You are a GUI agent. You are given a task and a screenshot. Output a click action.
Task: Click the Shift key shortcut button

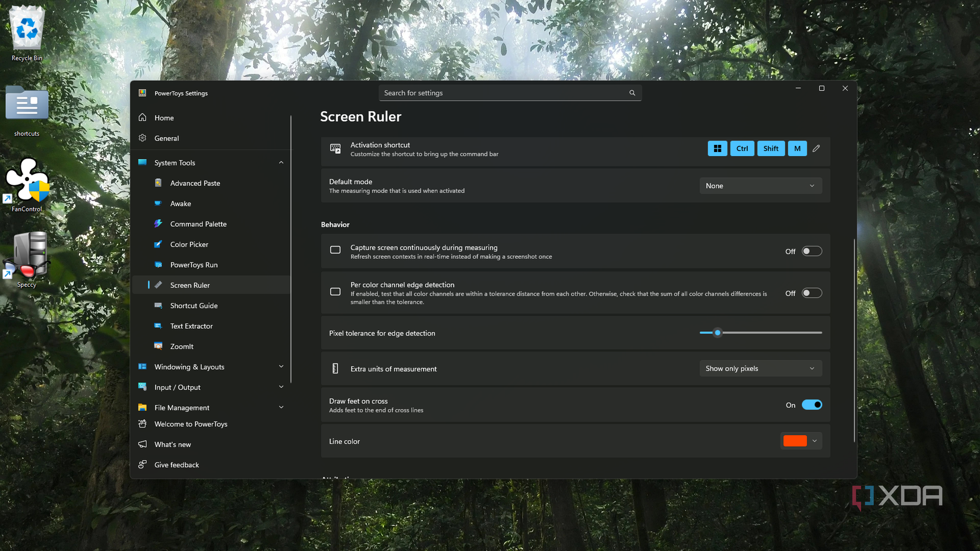pos(771,148)
